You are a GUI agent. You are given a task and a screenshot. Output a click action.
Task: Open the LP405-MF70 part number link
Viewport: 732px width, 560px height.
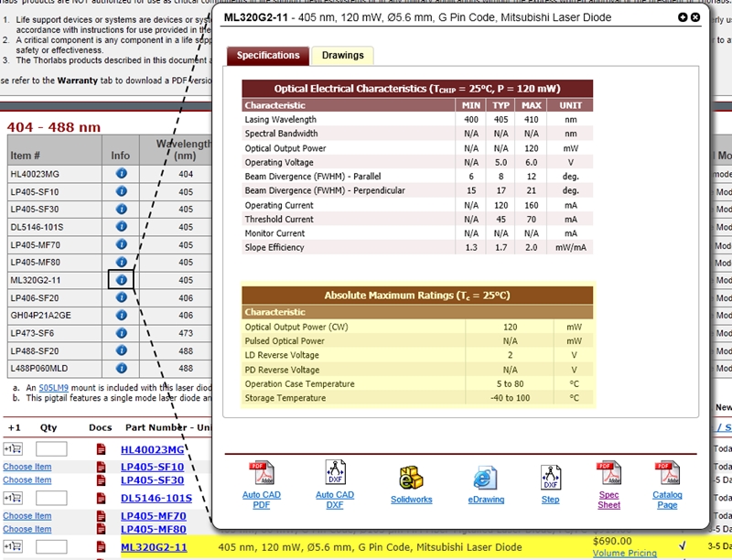(x=154, y=516)
